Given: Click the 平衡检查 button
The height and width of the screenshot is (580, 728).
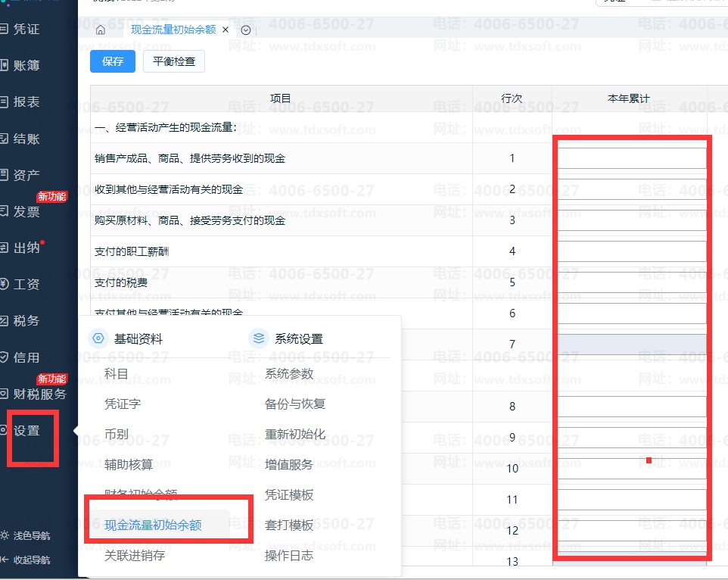Looking at the screenshot, I should (x=173, y=61).
